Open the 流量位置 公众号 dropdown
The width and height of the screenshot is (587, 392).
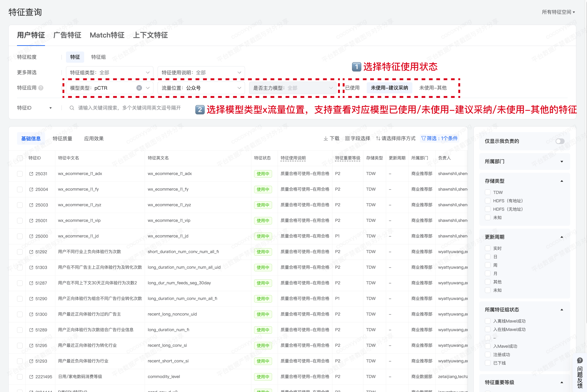[201, 88]
